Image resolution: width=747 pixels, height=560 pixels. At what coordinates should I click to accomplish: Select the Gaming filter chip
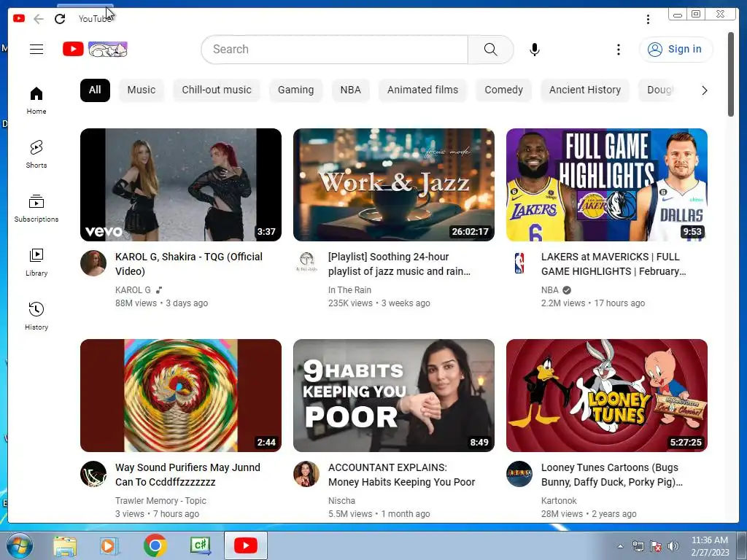click(296, 90)
